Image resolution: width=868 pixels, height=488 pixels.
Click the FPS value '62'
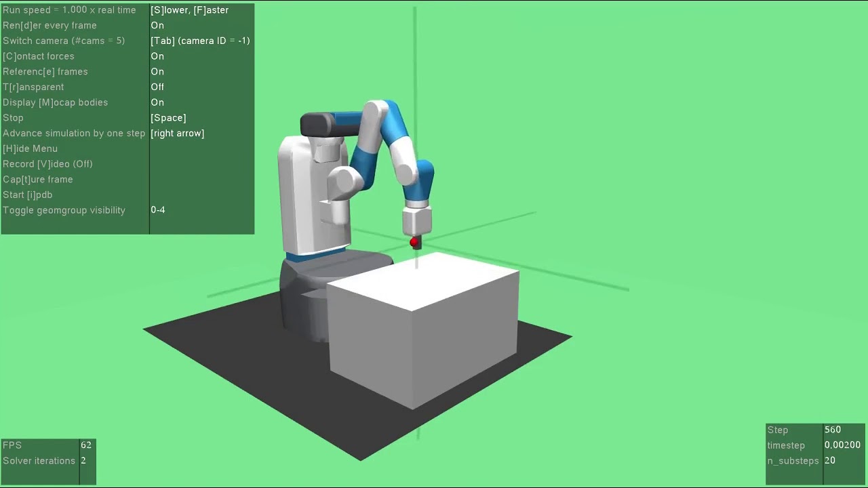point(86,445)
